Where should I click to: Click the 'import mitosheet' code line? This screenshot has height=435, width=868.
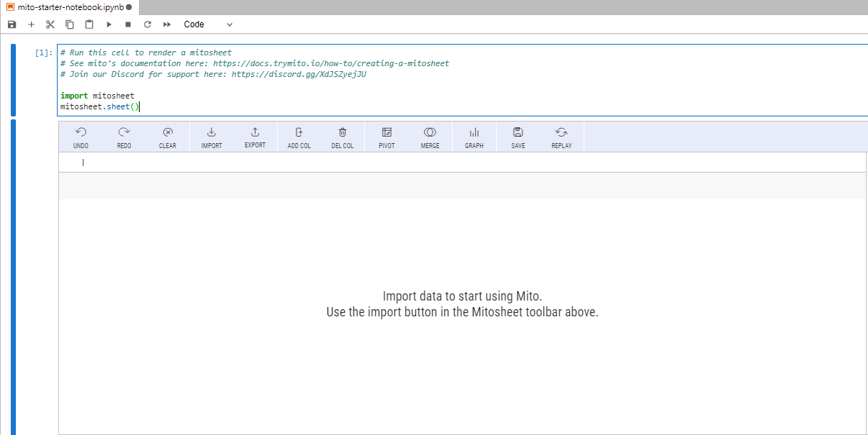pyautogui.click(x=97, y=96)
